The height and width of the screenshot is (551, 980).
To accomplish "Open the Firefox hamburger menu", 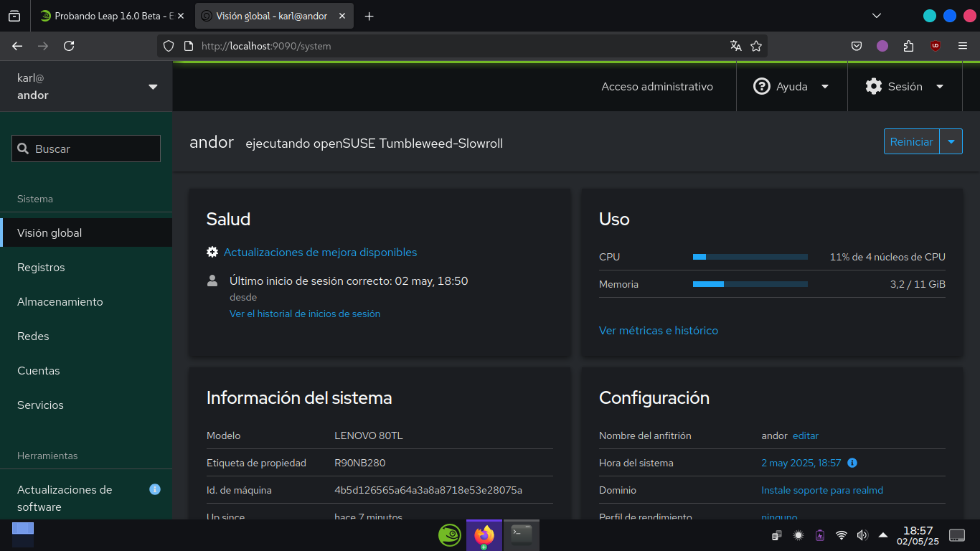I will (963, 46).
